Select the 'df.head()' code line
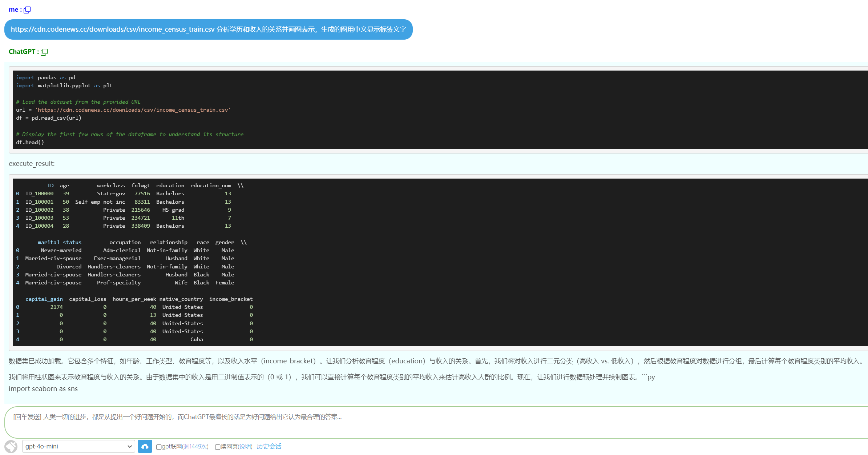 pos(30,142)
